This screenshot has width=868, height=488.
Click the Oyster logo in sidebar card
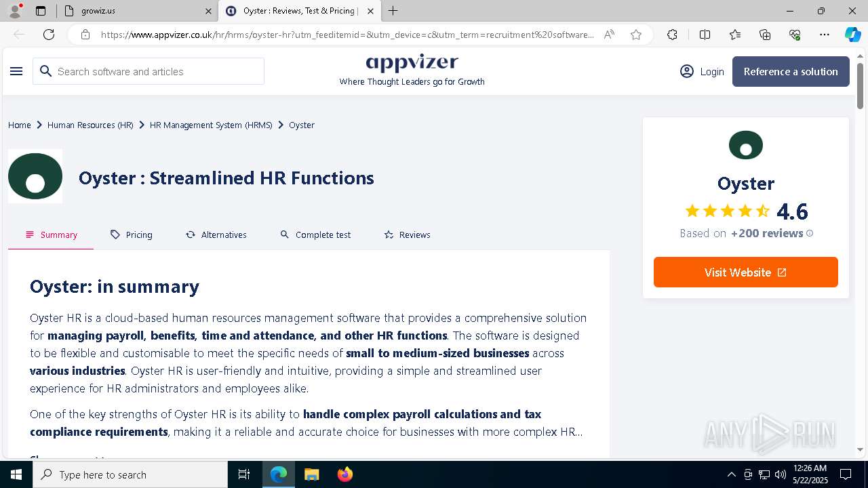pos(746,145)
